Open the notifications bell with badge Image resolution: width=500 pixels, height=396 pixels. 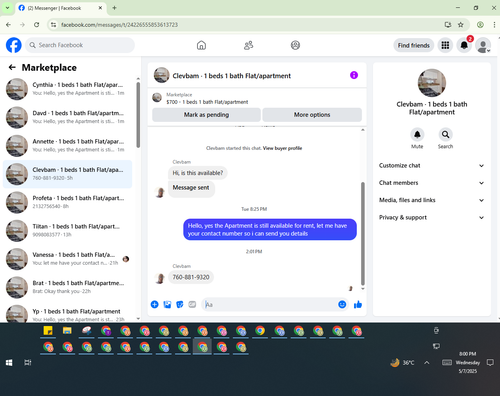pos(464,45)
